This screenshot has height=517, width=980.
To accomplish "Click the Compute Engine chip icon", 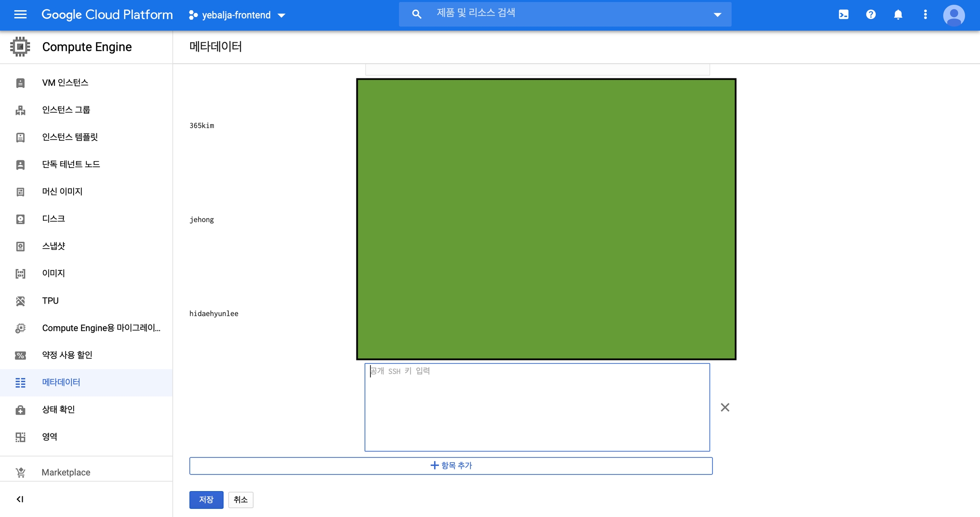I will 20,47.
